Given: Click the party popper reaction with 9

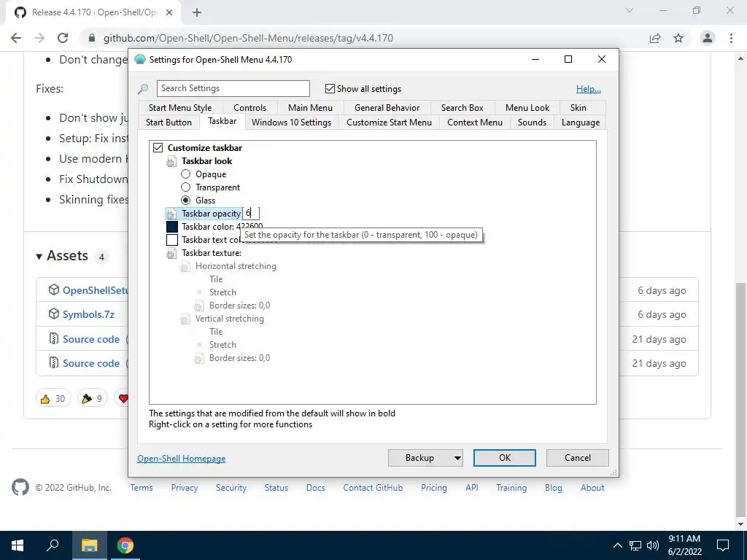Looking at the screenshot, I should coord(92,399).
